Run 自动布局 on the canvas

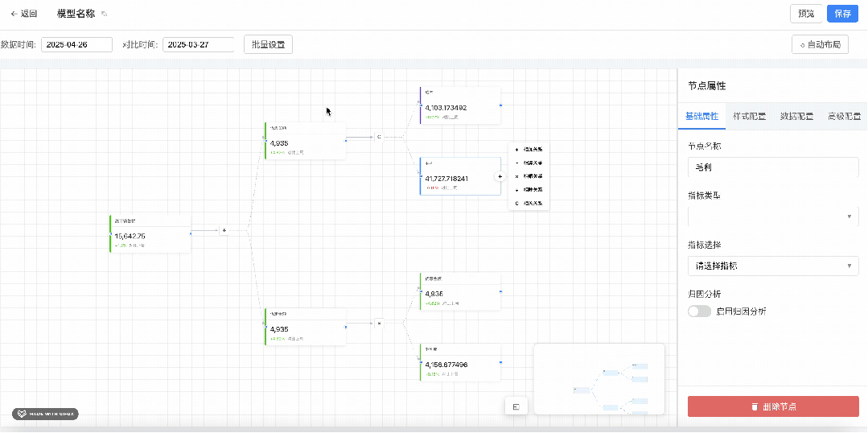(821, 45)
